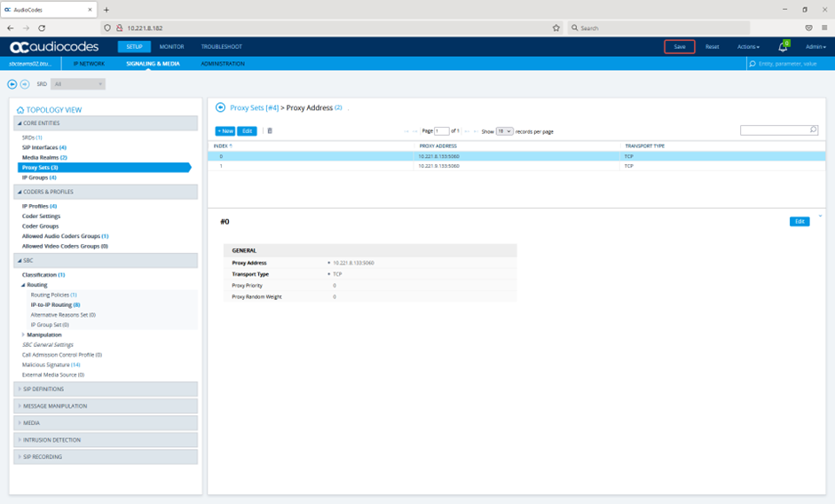Image resolution: width=835 pixels, height=504 pixels.
Task: Open Coder Settings in sidebar
Action: pos(41,217)
